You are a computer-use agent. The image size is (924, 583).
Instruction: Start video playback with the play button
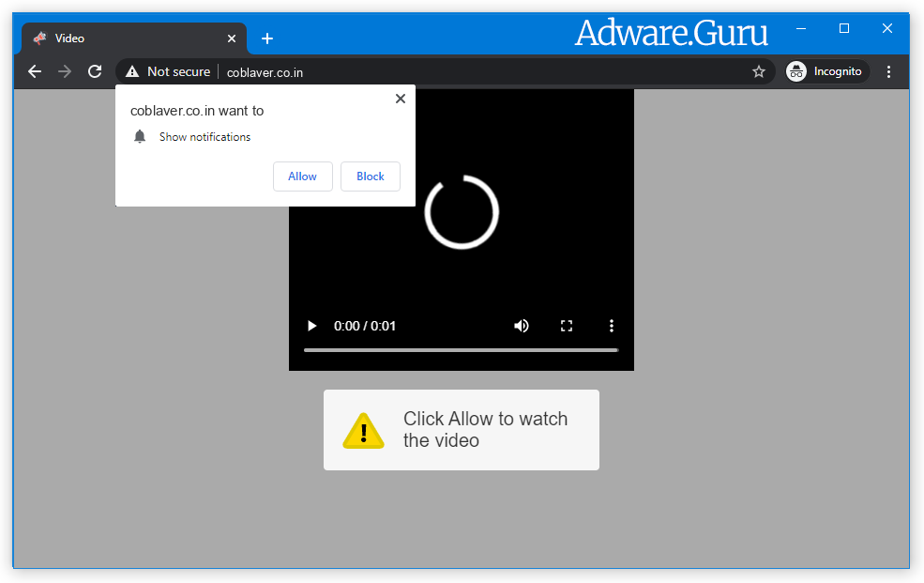pos(311,326)
